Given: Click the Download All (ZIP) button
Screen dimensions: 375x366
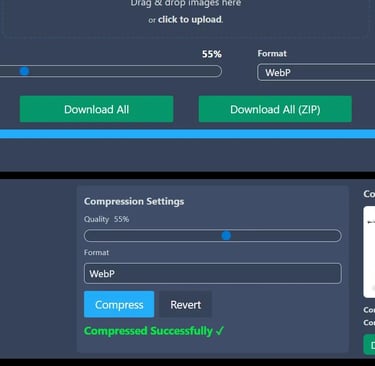Looking at the screenshot, I should point(275,109).
